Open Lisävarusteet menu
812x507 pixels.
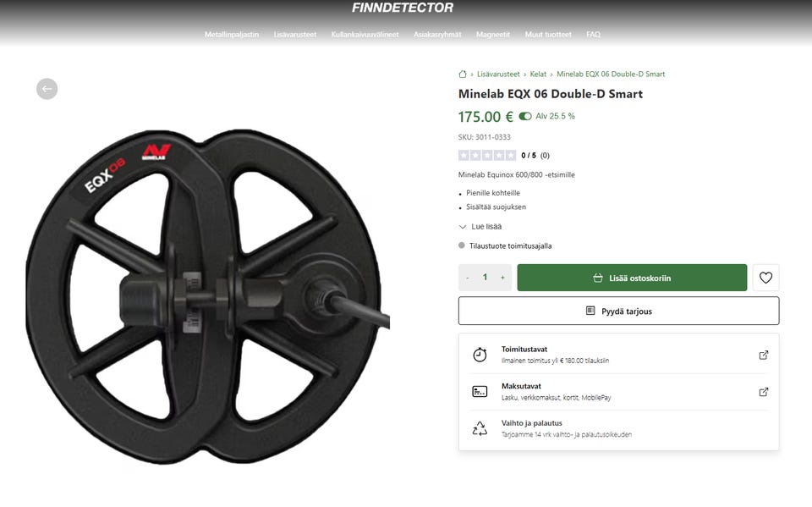pyautogui.click(x=294, y=34)
